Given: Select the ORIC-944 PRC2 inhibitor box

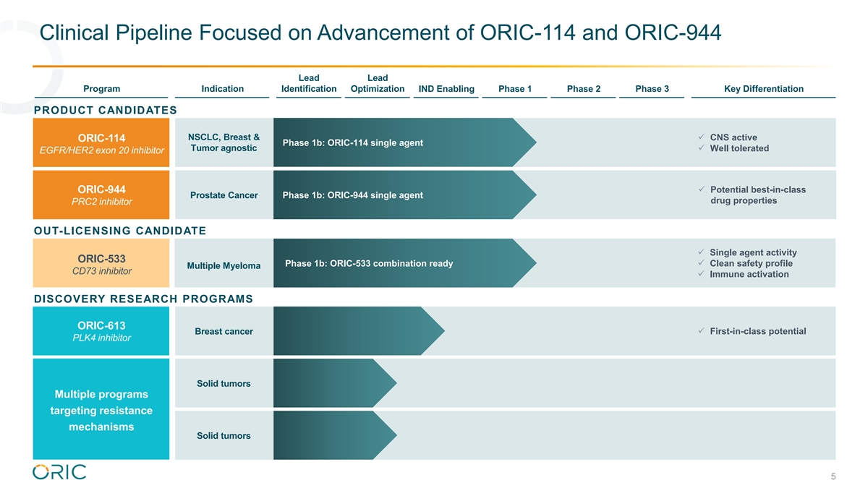Looking at the screenshot, I should point(101,195).
